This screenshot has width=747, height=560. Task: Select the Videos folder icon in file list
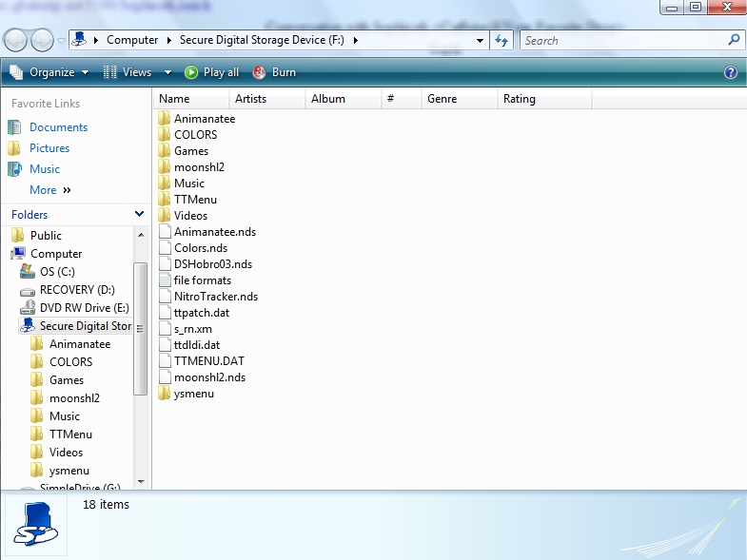click(165, 216)
